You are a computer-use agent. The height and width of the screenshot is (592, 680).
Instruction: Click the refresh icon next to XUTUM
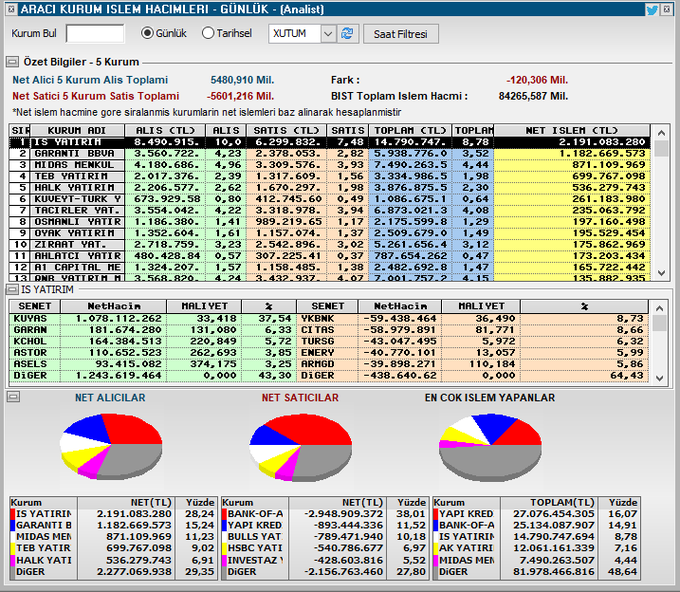click(347, 33)
